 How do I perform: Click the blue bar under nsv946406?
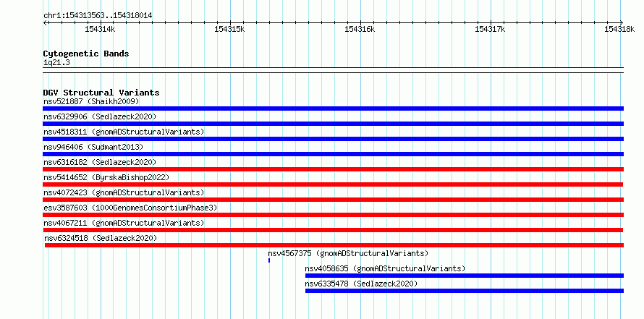click(x=333, y=154)
